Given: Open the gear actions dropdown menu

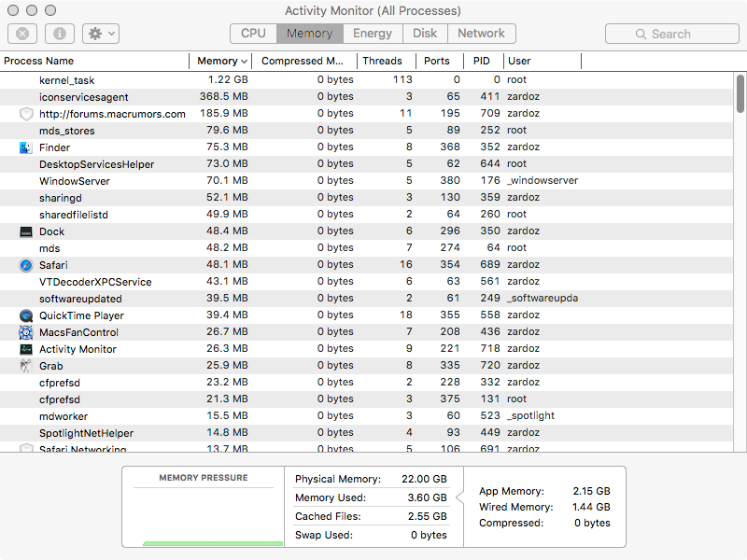Looking at the screenshot, I should 101,34.
